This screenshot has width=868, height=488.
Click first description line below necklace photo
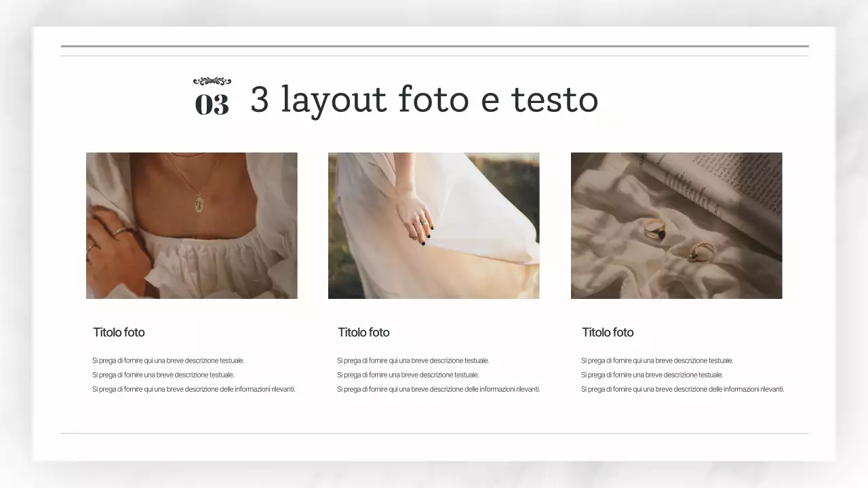[x=168, y=361]
